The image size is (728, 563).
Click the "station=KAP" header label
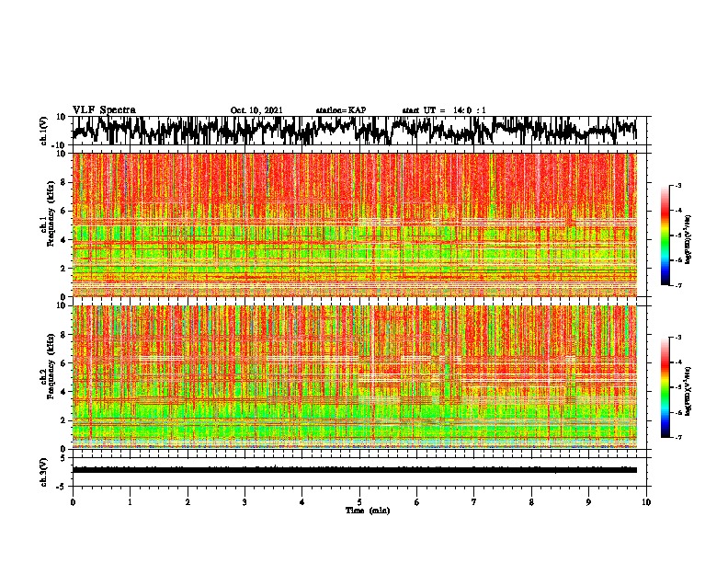point(341,110)
